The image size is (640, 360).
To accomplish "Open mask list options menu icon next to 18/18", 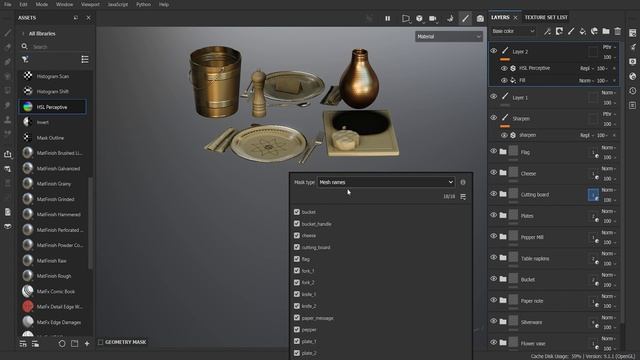I will (x=463, y=197).
